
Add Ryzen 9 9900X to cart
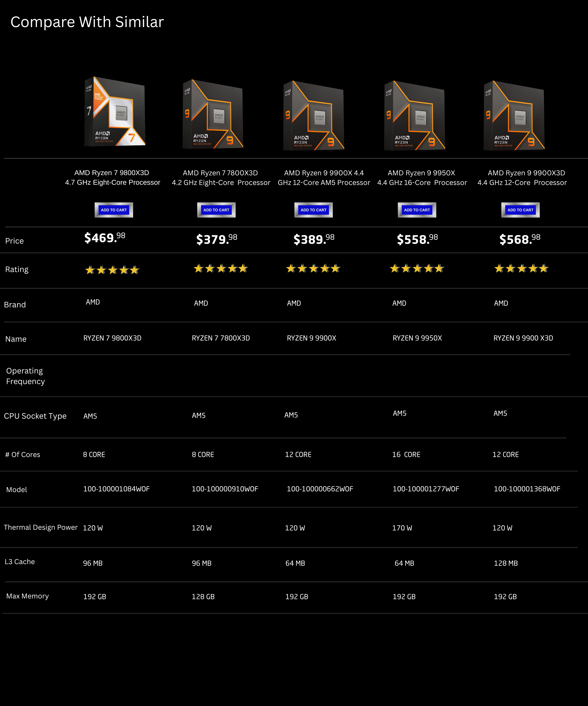tap(313, 210)
